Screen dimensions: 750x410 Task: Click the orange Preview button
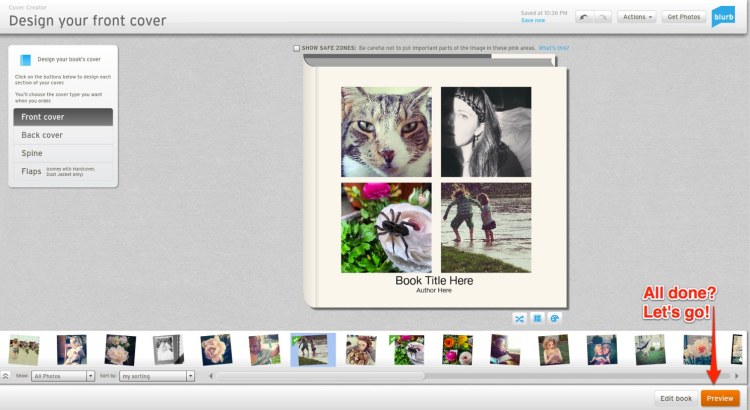pos(720,398)
